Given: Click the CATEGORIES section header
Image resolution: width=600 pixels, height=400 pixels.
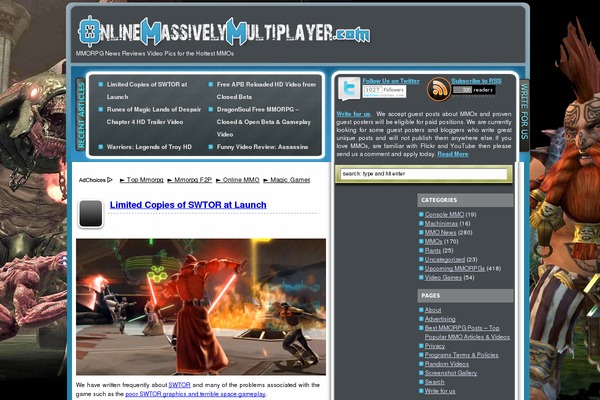Looking at the screenshot, I should click(x=465, y=200).
